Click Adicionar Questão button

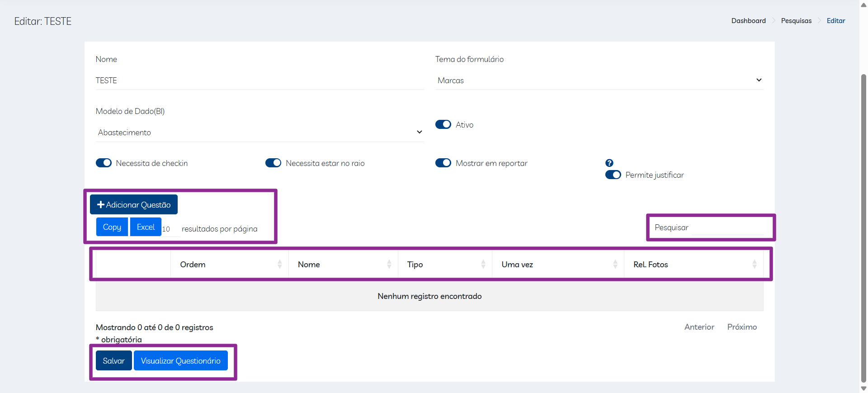[x=134, y=205]
